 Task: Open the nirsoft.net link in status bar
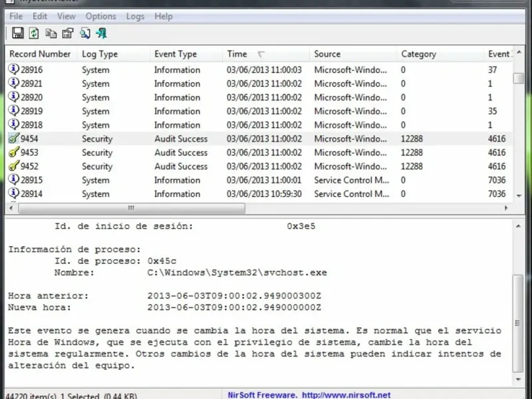tap(346, 395)
